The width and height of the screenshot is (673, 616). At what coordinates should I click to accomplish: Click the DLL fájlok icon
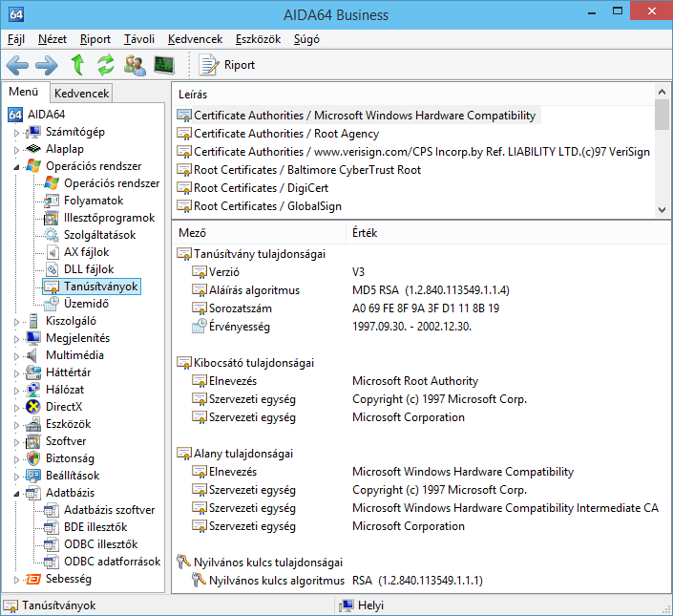[52, 269]
